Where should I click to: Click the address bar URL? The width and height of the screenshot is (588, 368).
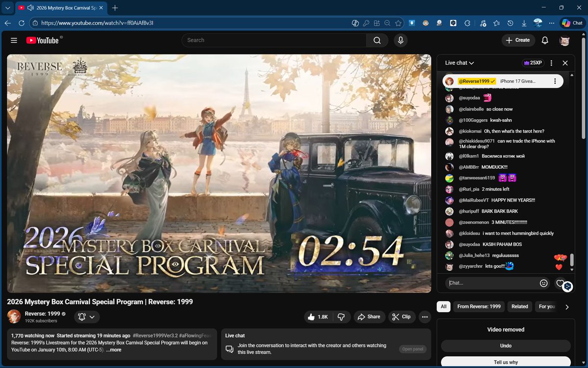(98, 23)
